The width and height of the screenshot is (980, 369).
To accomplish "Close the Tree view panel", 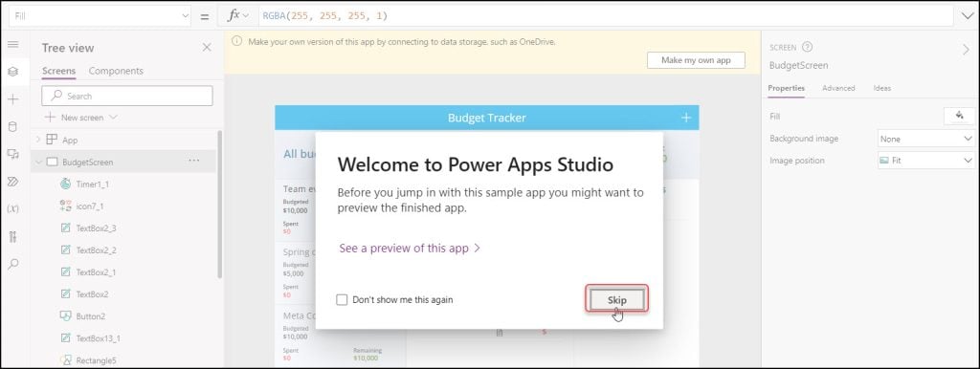I will click(207, 48).
